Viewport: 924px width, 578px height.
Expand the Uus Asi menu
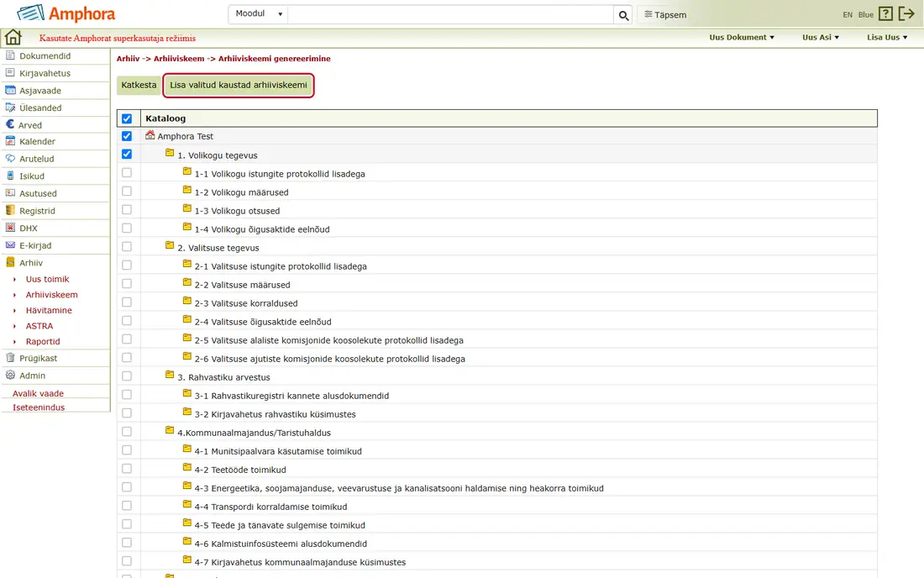(821, 37)
